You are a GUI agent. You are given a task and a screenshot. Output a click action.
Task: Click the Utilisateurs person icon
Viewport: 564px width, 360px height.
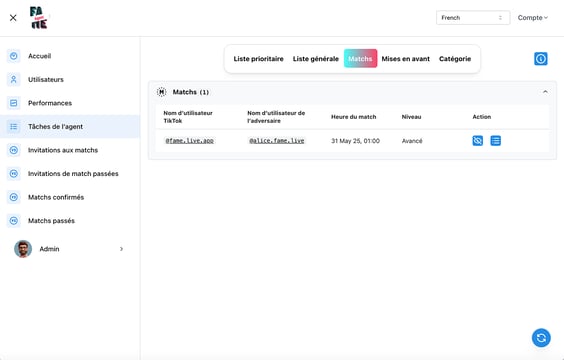pyautogui.click(x=14, y=79)
